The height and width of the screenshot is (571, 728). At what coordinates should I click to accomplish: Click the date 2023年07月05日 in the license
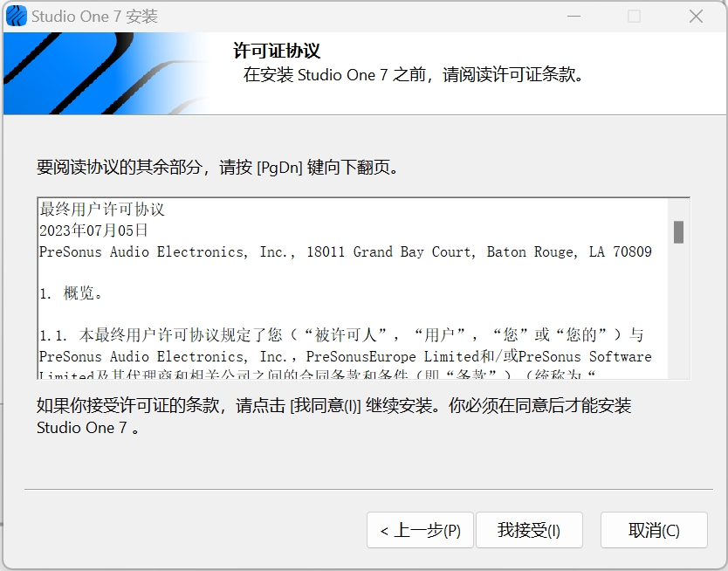click(93, 230)
